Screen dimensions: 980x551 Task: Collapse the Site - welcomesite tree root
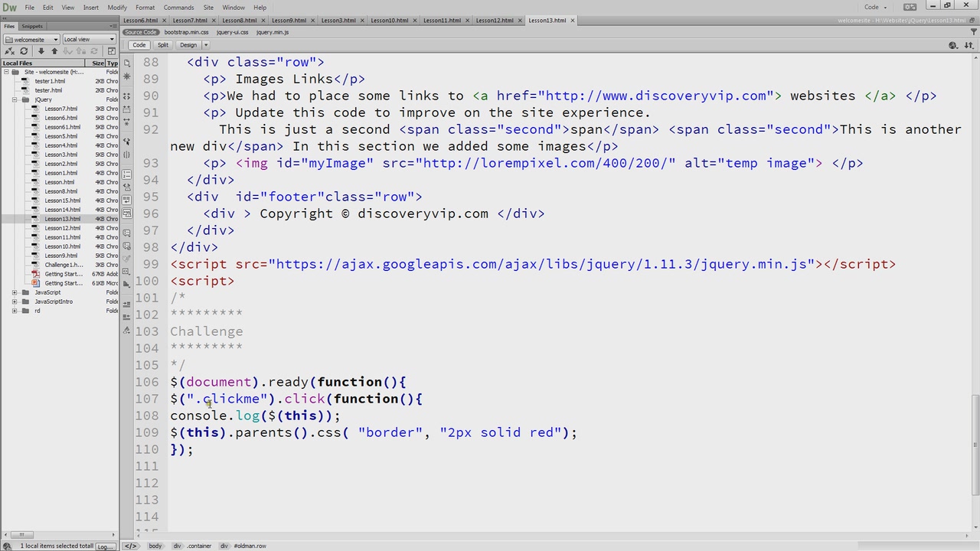[6, 72]
